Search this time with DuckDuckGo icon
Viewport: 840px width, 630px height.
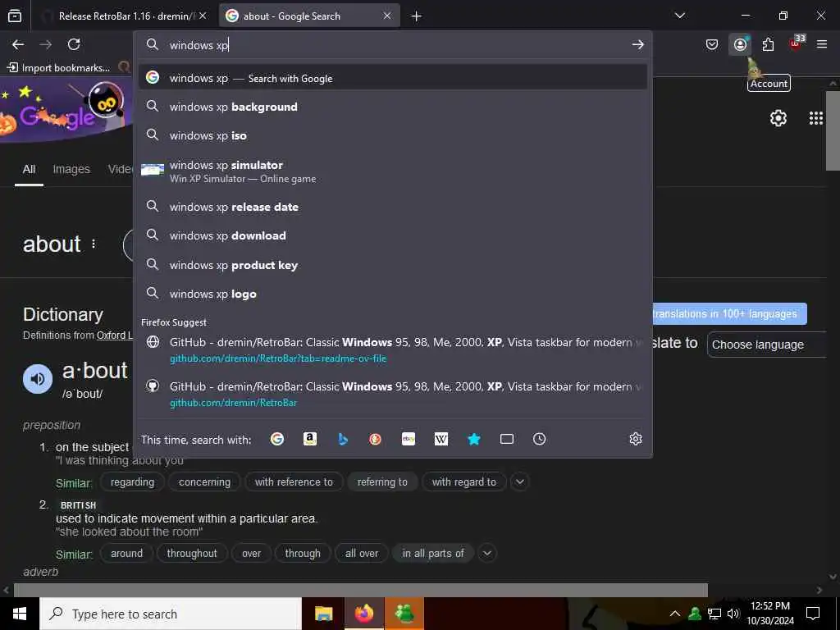(375, 440)
